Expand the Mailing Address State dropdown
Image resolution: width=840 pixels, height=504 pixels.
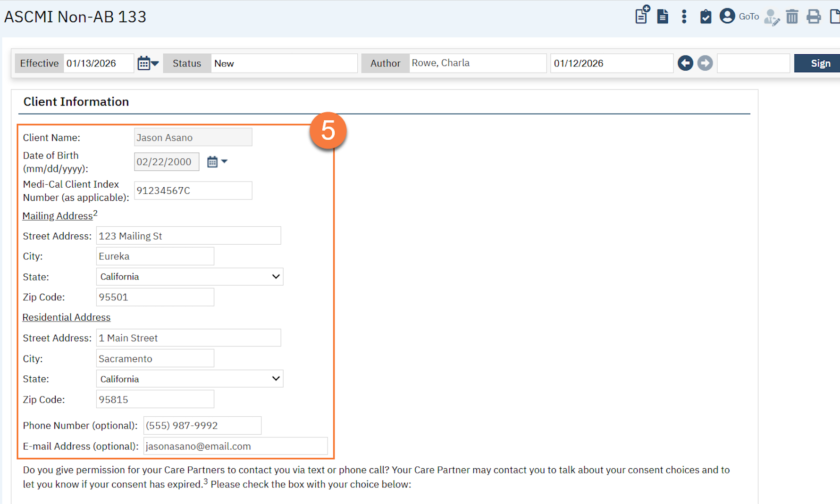(189, 277)
